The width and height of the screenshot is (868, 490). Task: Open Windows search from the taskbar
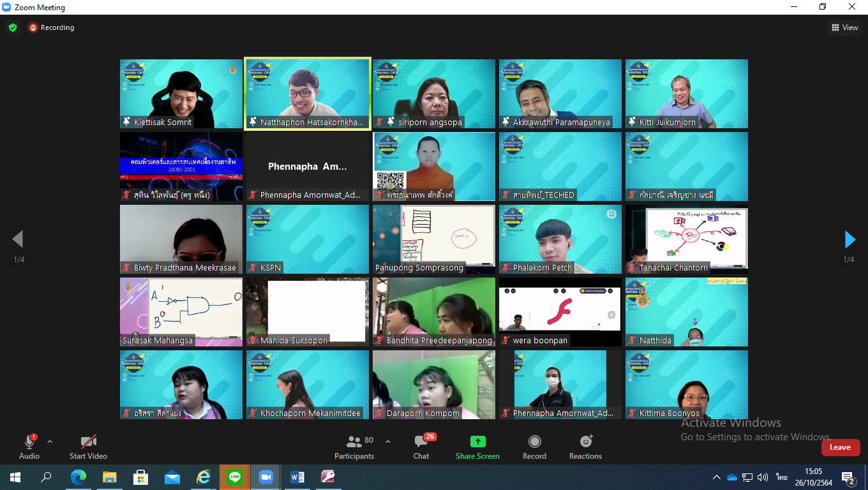click(x=47, y=477)
